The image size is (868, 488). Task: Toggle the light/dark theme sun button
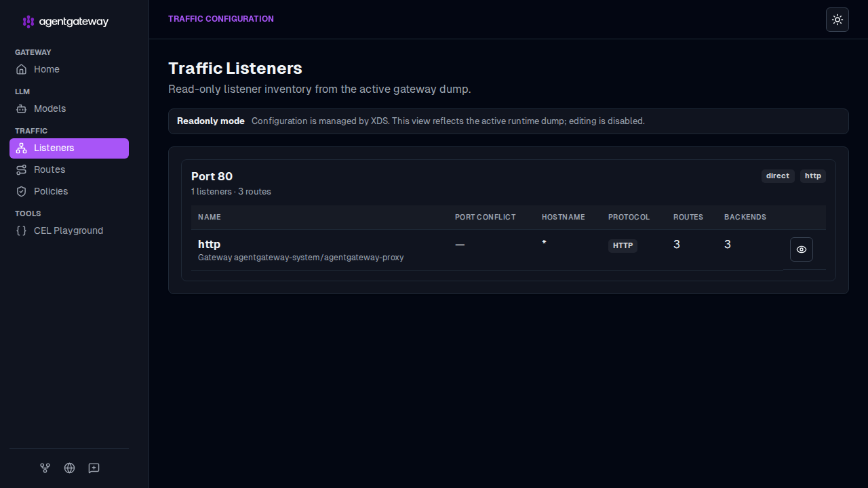point(837,20)
